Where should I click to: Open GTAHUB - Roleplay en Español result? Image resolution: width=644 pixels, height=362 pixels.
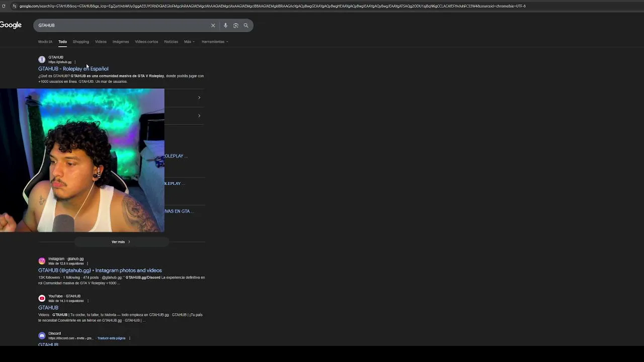click(73, 69)
